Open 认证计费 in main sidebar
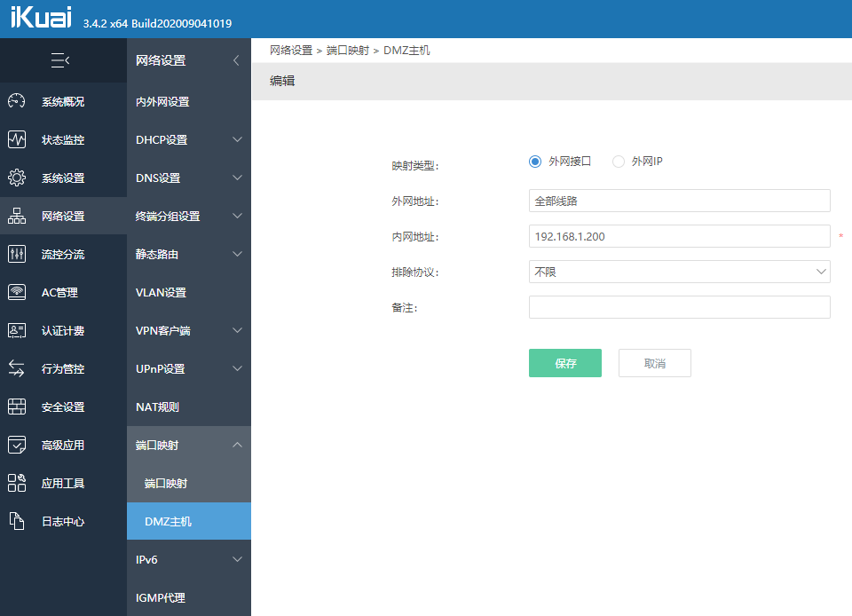852x616 pixels. [x=63, y=330]
